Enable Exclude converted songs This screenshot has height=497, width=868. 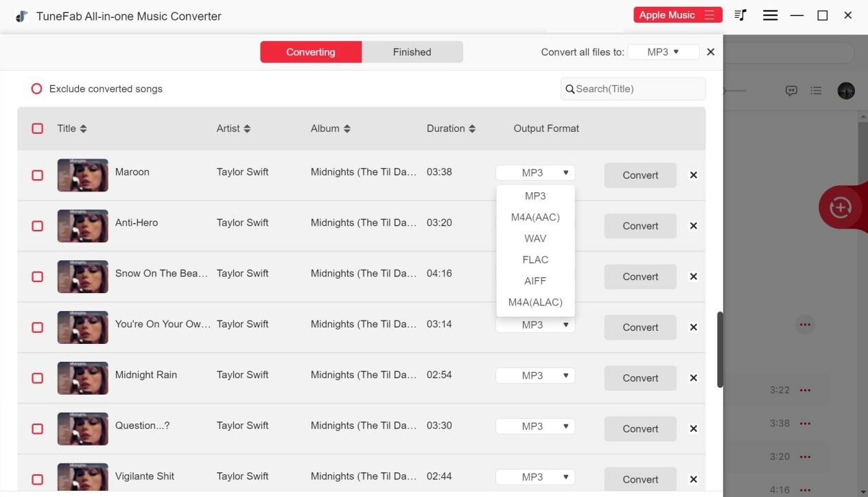point(36,88)
